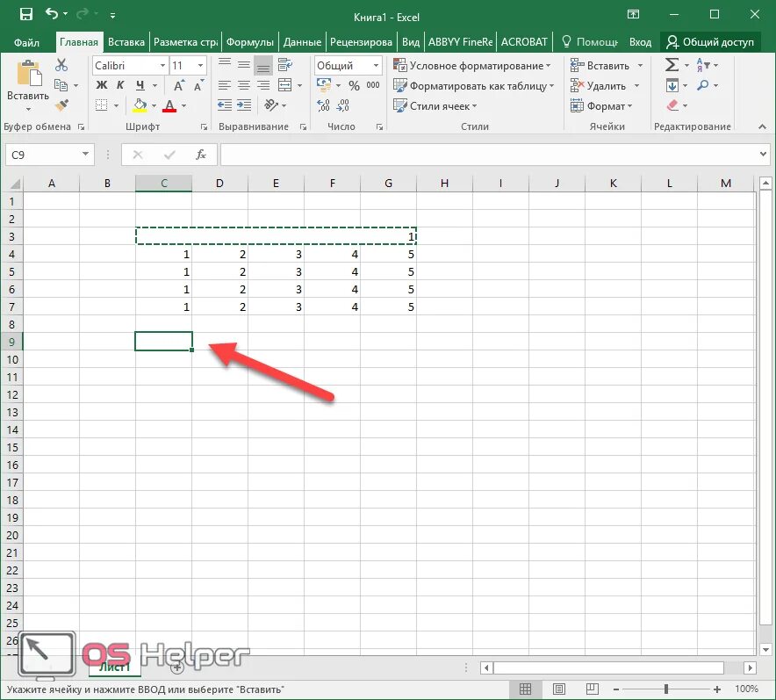The image size is (776, 700).
Task: Click the Wrap Text icon
Action: (x=285, y=64)
